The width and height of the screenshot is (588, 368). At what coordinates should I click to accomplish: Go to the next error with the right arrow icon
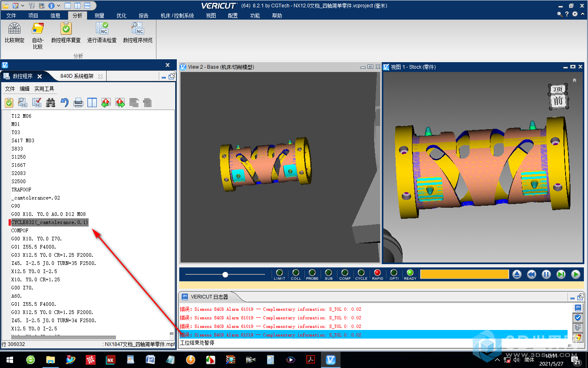(x=120, y=103)
